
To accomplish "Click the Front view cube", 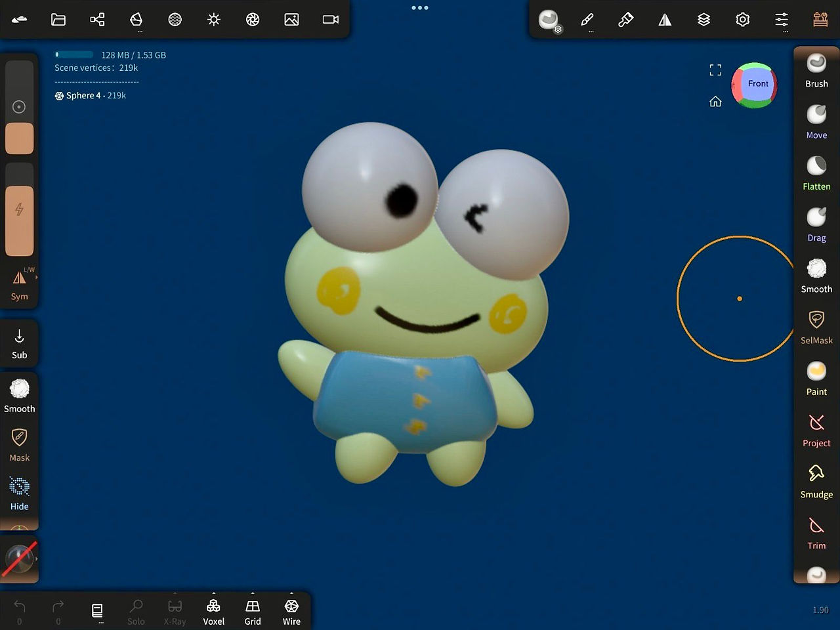I will click(755, 85).
